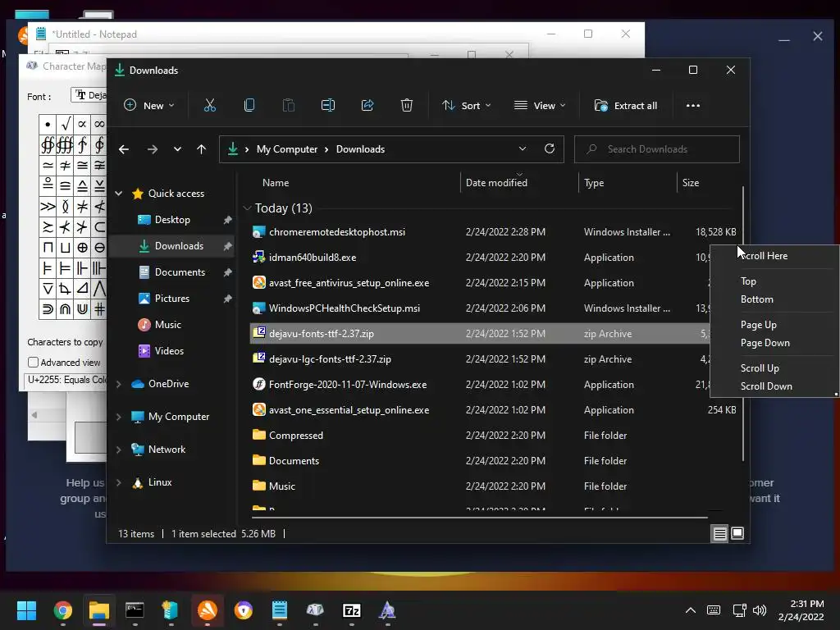This screenshot has width=840, height=630.
Task: Open recent locations chevron dropdown
Action: pyautogui.click(x=177, y=149)
